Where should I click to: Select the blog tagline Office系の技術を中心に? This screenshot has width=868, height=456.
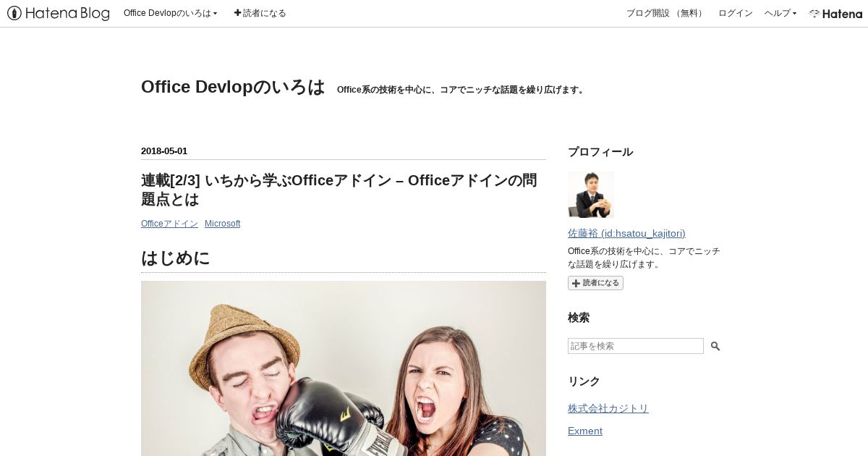pos(460,90)
